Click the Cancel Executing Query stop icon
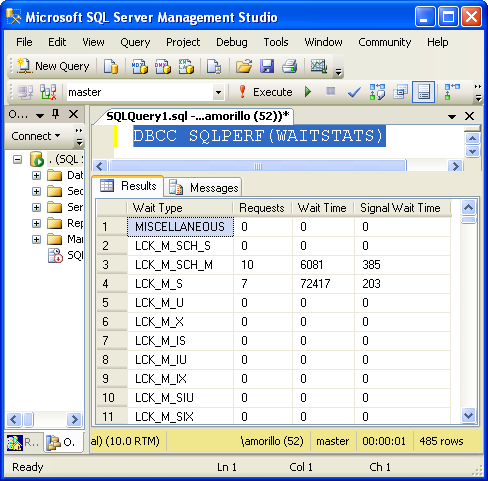488x481 pixels. pyautogui.click(x=330, y=91)
